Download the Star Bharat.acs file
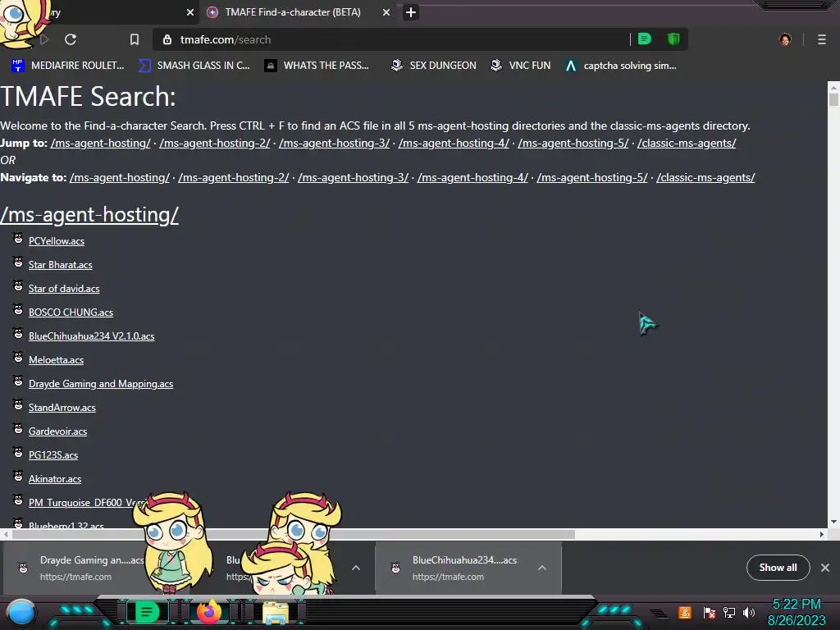Screen dimensions: 840x630 point(60,265)
